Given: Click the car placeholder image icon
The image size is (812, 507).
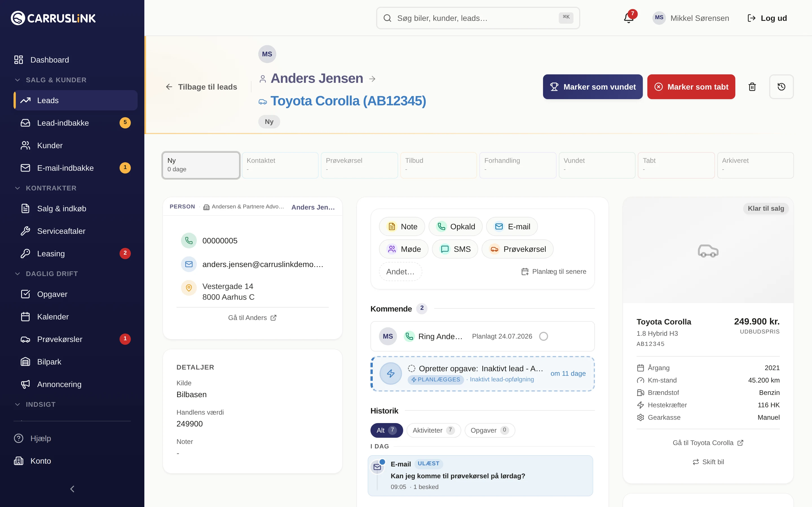Looking at the screenshot, I should [x=708, y=251].
